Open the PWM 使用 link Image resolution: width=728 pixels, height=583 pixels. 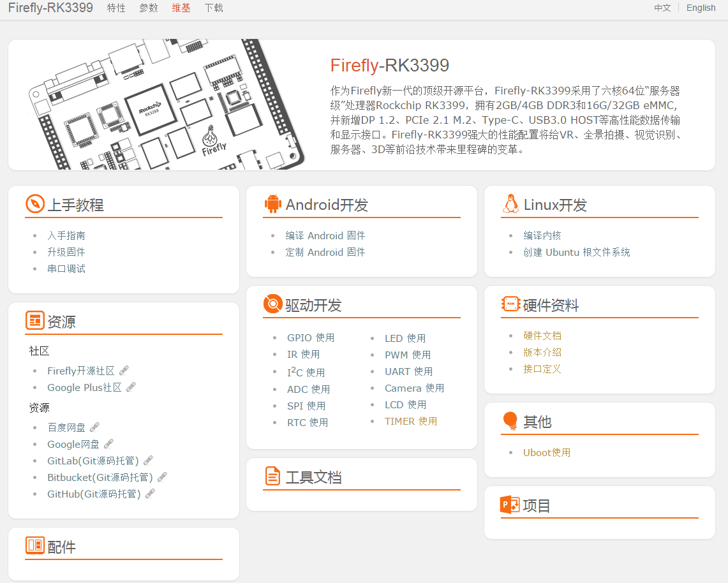(x=408, y=355)
